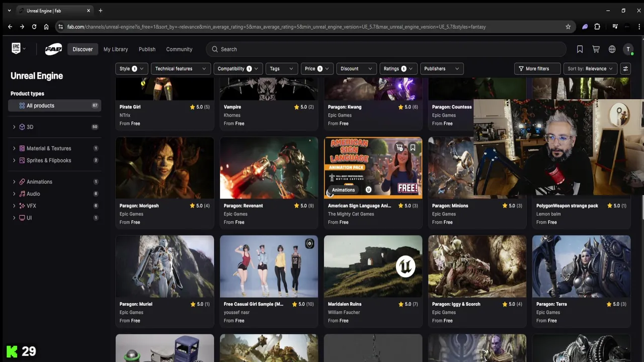Go to My Library

pos(116,49)
